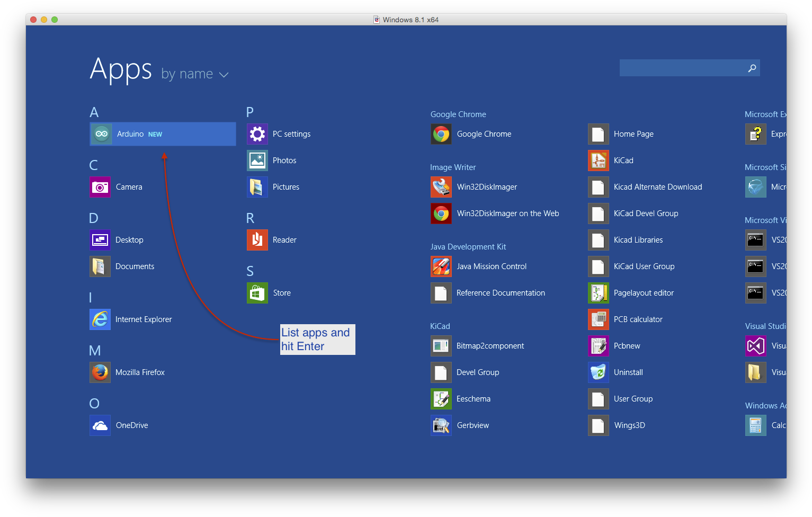812x517 pixels.
Task: Open the Kicad Libraries entry
Action: 638,240
